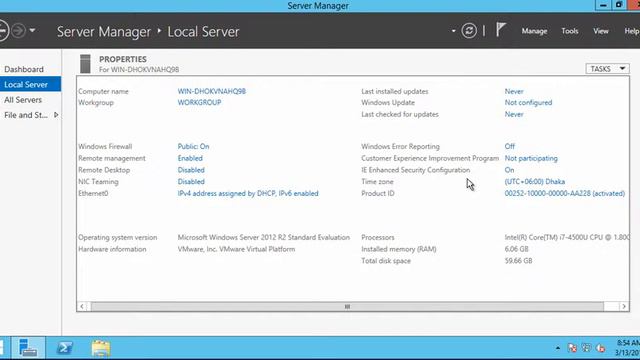Click Last checked for updates Never link

click(514, 114)
